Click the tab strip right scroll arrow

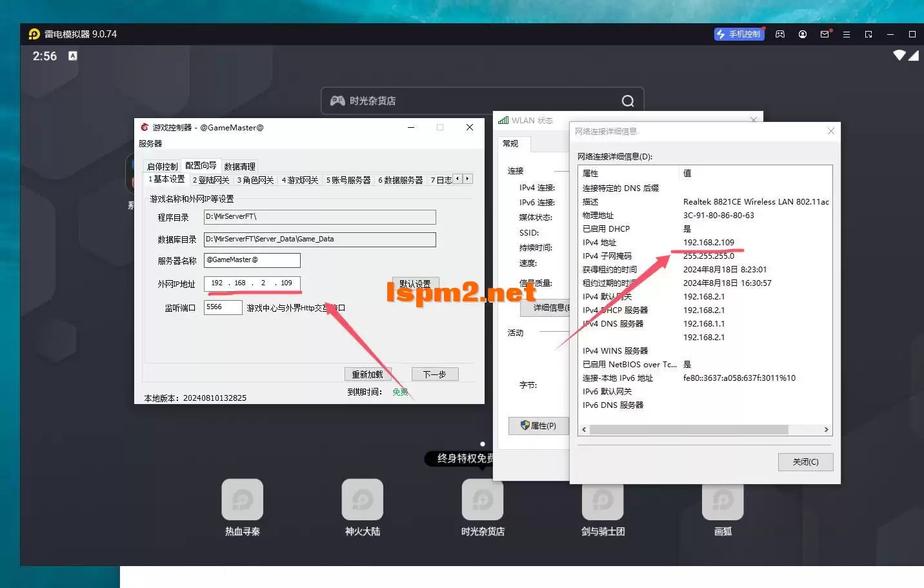point(468,179)
